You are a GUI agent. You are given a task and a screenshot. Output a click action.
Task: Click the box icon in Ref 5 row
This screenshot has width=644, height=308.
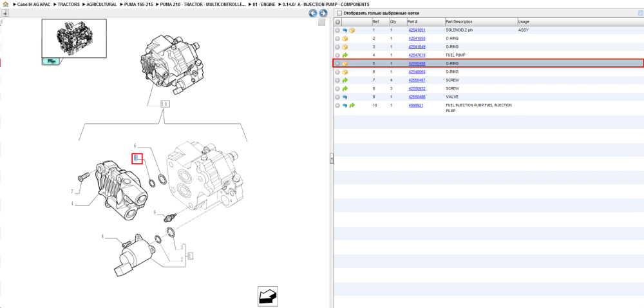point(345,64)
